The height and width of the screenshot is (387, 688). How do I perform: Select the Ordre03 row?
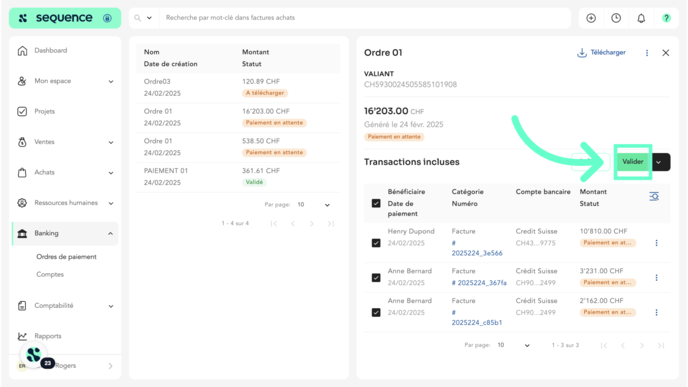(238, 87)
